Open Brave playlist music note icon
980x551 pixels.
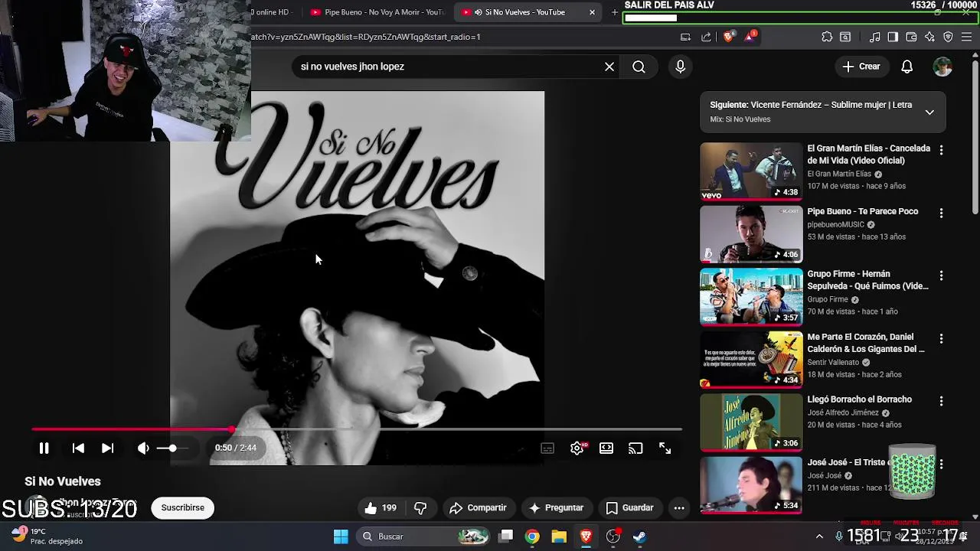click(875, 37)
